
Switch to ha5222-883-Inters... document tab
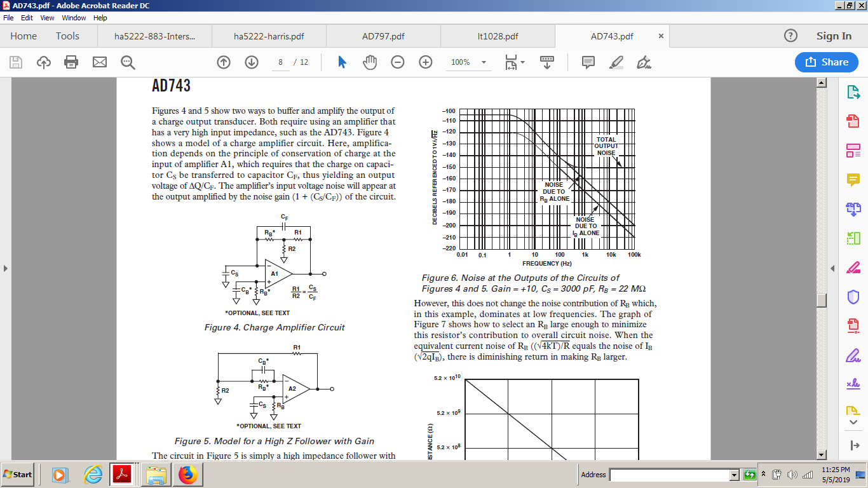(154, 36)
